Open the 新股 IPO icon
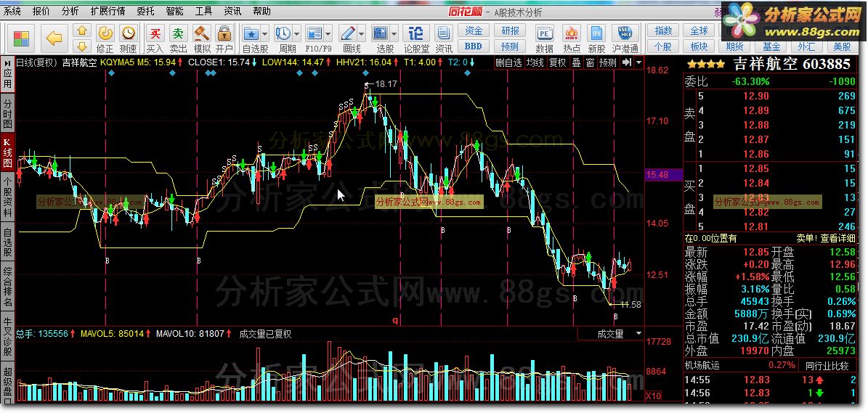The height and width of the screenshot is (413, 868). tap(597, 33)
